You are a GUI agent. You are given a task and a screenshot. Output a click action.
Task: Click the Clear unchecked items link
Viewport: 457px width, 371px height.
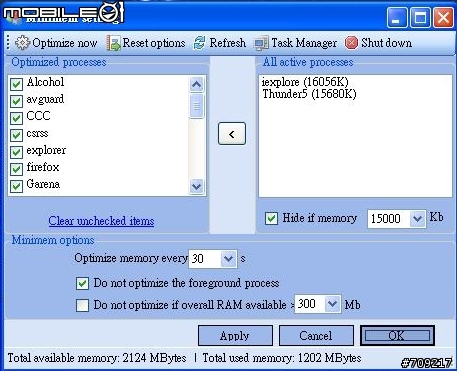101,221
